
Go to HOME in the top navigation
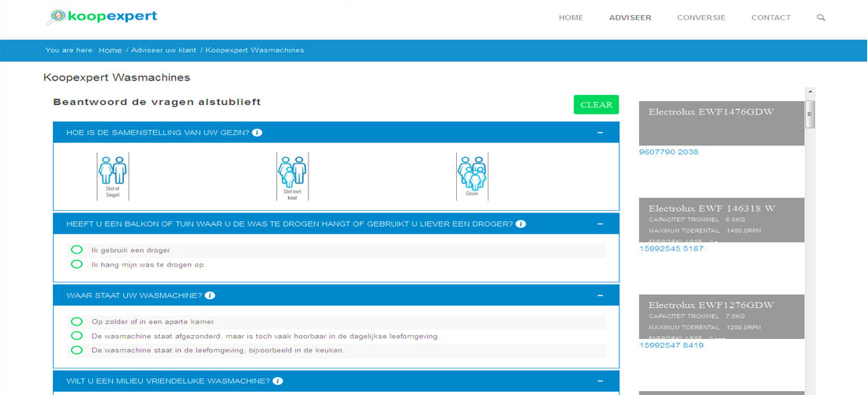tap(571, 17)
